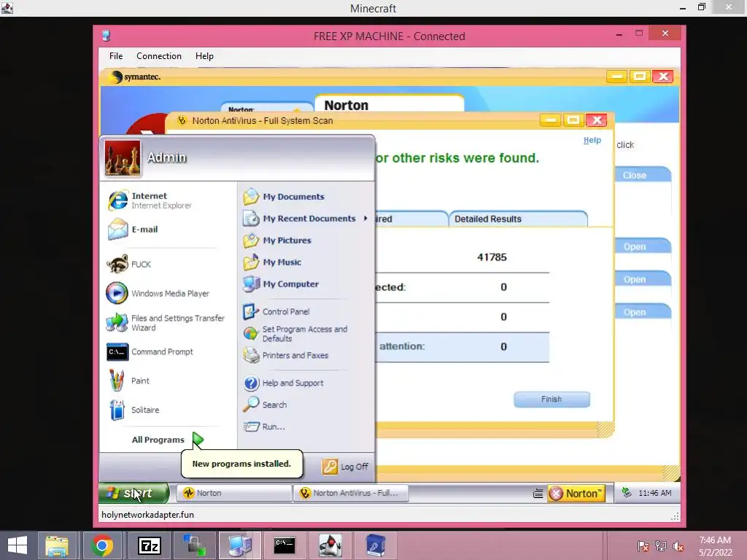Click Finish in Full System Scan

[551, 399]
